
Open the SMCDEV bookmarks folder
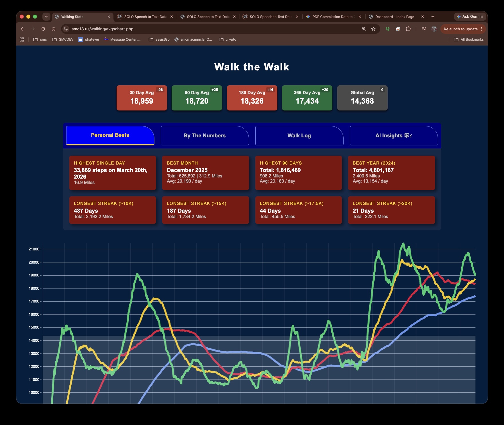pyautogui.click(x=63, y=39)
